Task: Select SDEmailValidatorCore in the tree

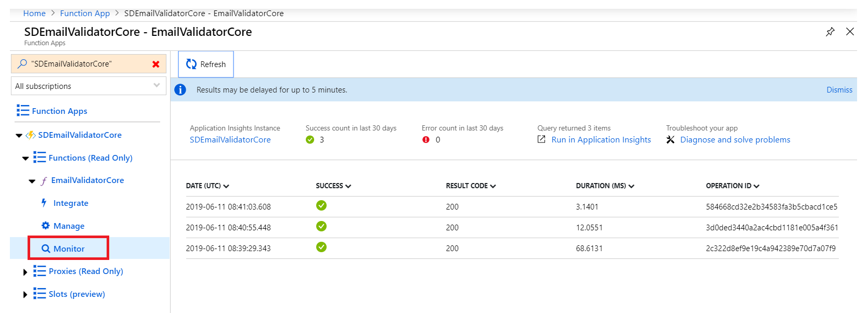Action: tap(80, 135)
